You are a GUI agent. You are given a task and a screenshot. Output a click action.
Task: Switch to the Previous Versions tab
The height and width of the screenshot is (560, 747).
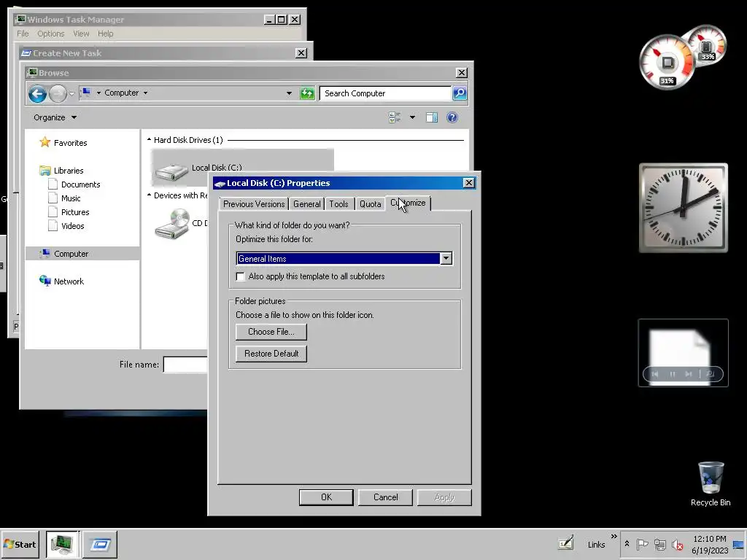(254, 204)
